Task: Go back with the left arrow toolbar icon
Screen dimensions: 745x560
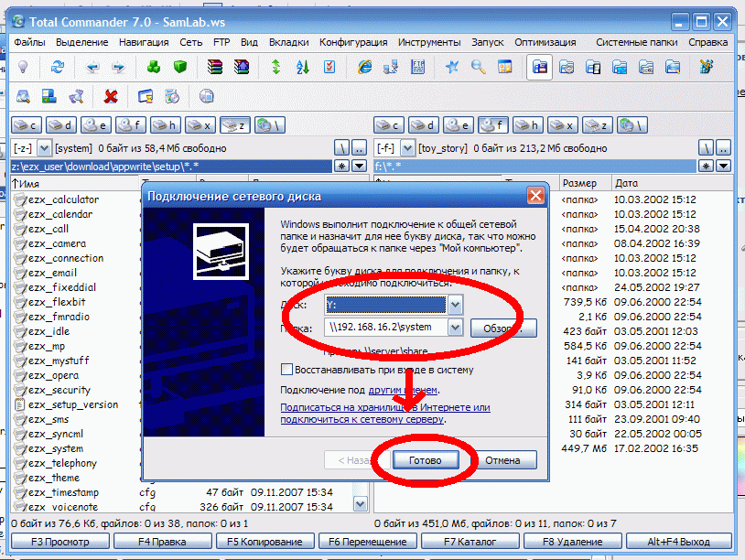Action: [x=92, y=68]
